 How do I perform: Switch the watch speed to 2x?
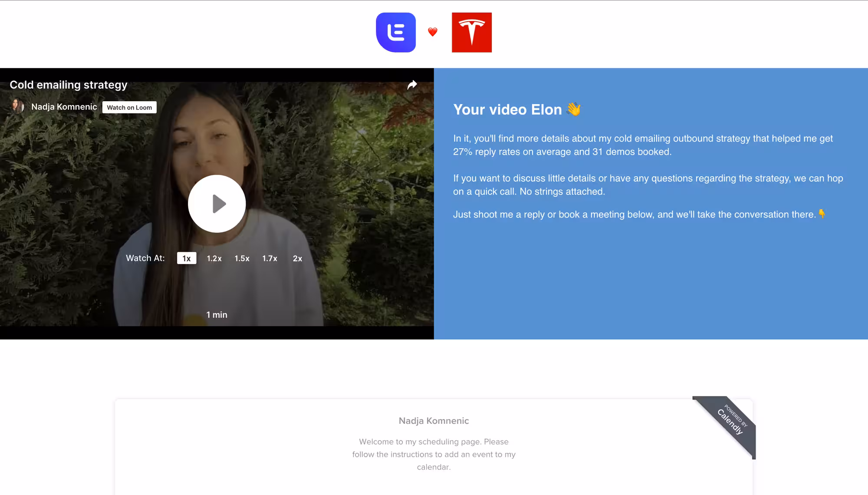tap(297, 258)
